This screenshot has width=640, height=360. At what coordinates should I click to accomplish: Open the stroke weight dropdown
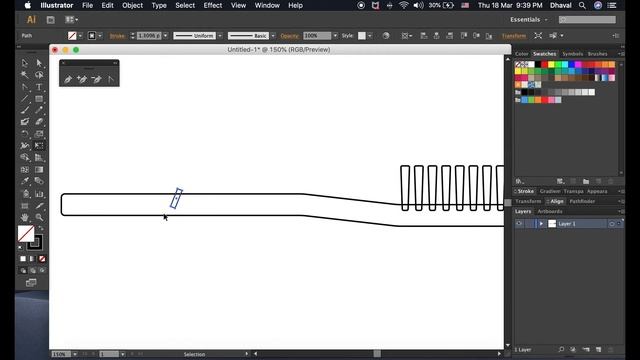click(165, 36)
